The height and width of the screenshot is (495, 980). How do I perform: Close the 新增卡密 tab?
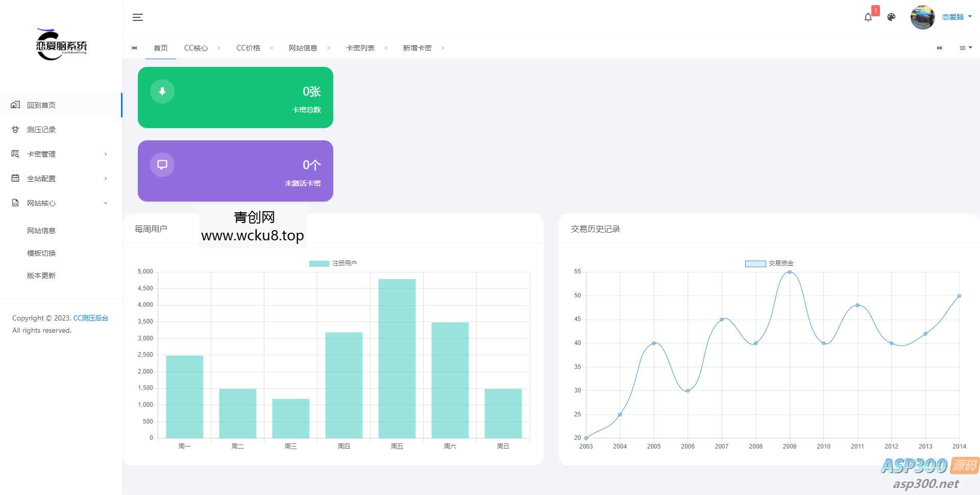click(x=443, y=48)
